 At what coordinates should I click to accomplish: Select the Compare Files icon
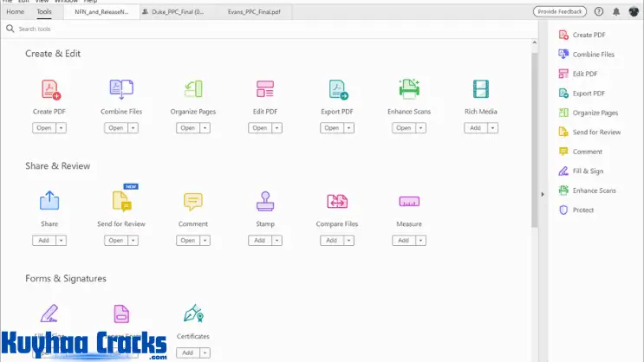coord(337,201)
